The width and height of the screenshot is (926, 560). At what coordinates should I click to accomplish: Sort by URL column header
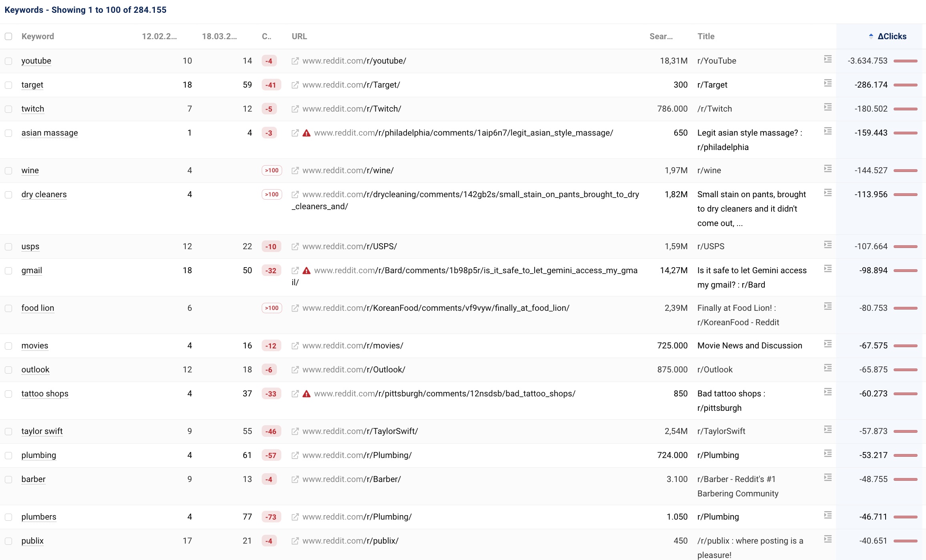299,36
